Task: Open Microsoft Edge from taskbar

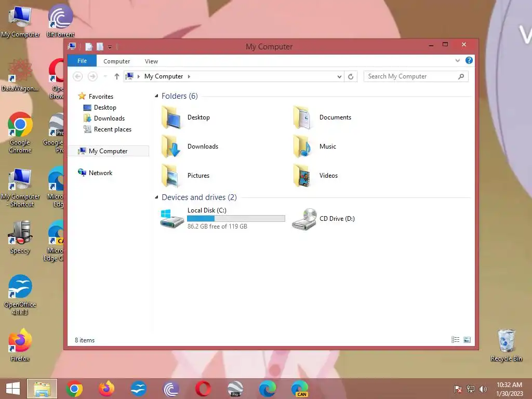Action: [268, 389]
